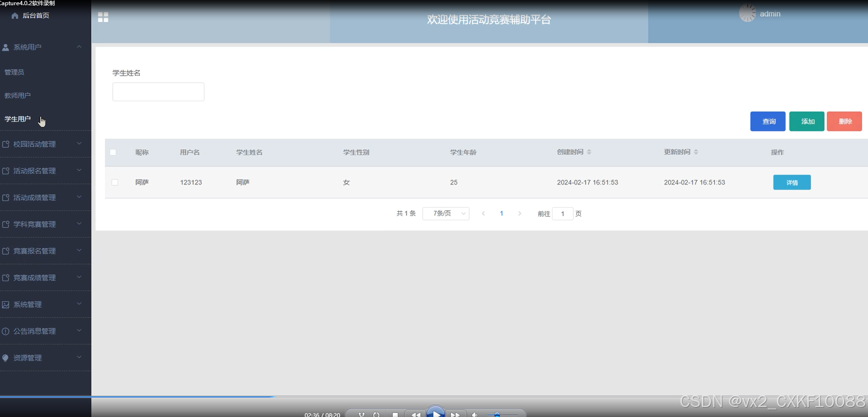Click the 竞赛成绩管理 sidebar icon

6,278
